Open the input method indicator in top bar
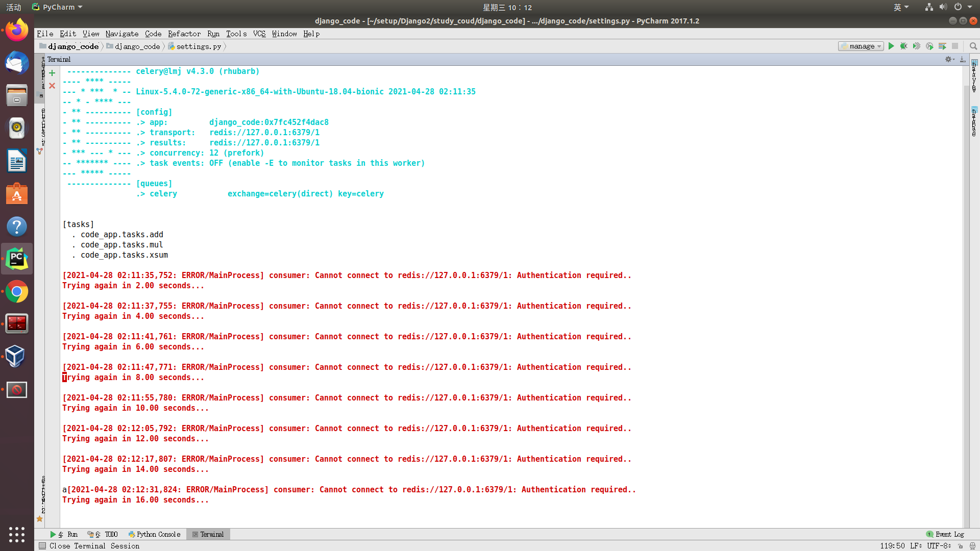Screen dimensions: 980x551 click(901, 7)
